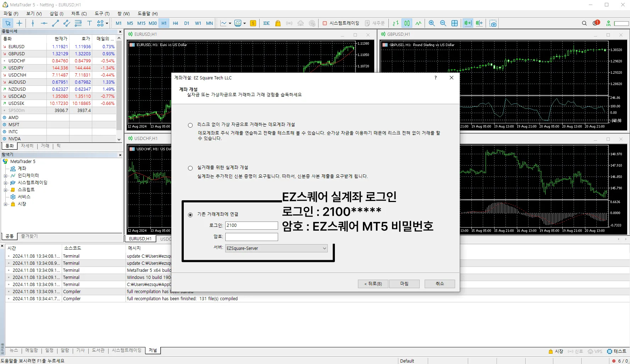Image resolution: width=630 pixels, height=364 pixels.
Task: Expand the 시스템트레이딩 navigator node
Action: (6, 183)
